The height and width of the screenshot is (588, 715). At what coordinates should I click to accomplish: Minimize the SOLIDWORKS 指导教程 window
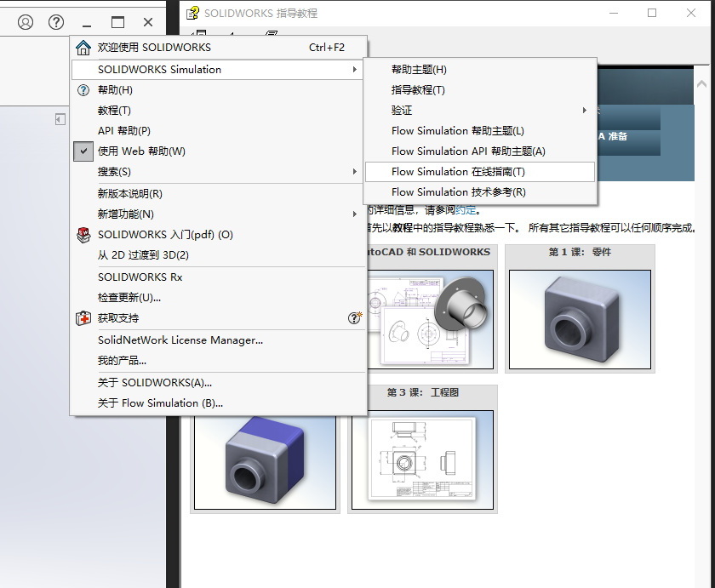point(614,13)
